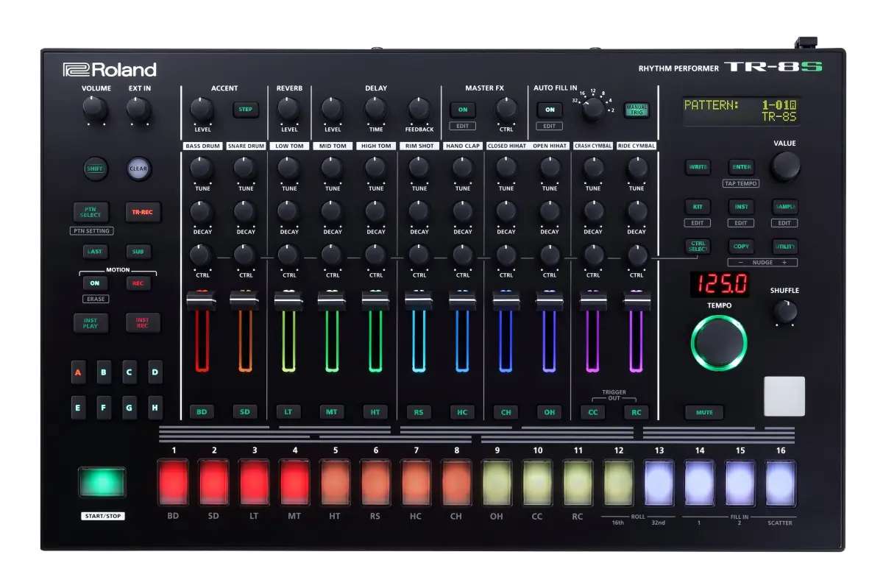This screenshot has width=883, height=588.
Task: Click the BASS DRUM TUNE knob
Action: click(x=202, y=168)
